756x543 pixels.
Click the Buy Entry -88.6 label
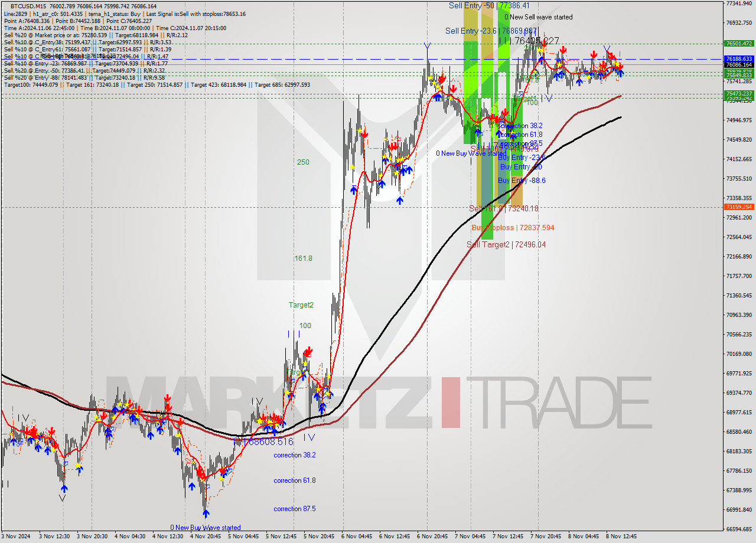(x=522, y=181)
